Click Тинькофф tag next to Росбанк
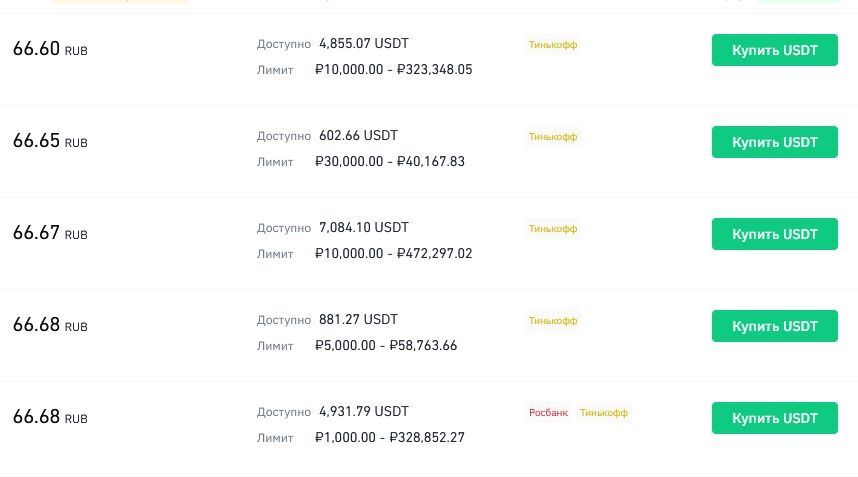This screenshot has width=858, height=477. pos(604,413)
